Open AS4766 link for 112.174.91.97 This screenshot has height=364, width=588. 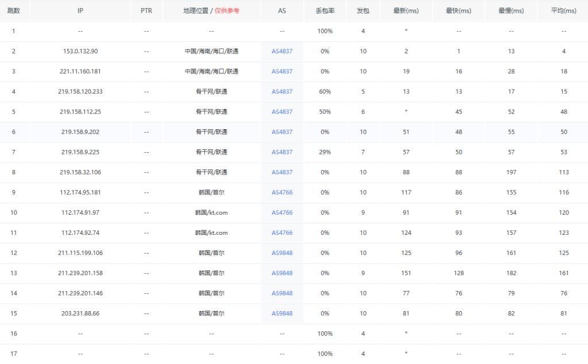pos(281,212)
